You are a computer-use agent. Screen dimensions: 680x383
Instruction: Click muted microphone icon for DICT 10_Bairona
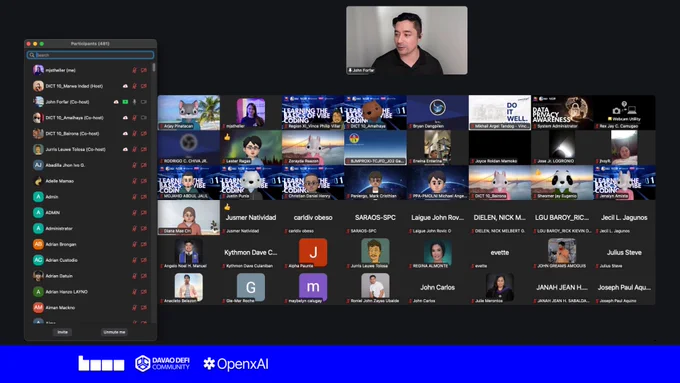[x=134, y=134]
